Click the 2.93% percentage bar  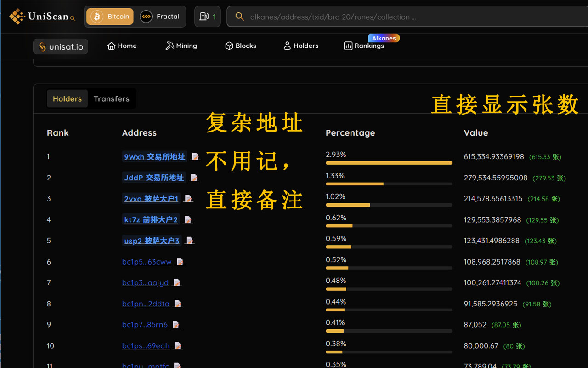coord(389,163)
